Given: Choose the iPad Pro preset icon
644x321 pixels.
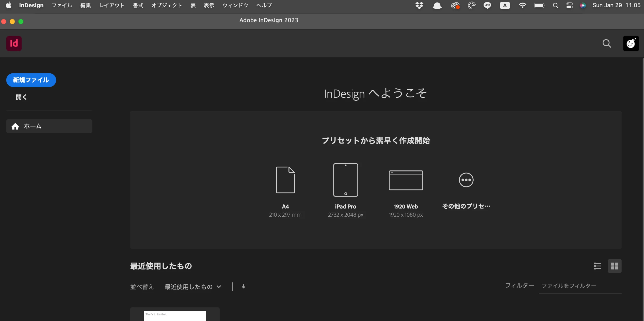Looking at the screenshot, I should tap(345, 180).
